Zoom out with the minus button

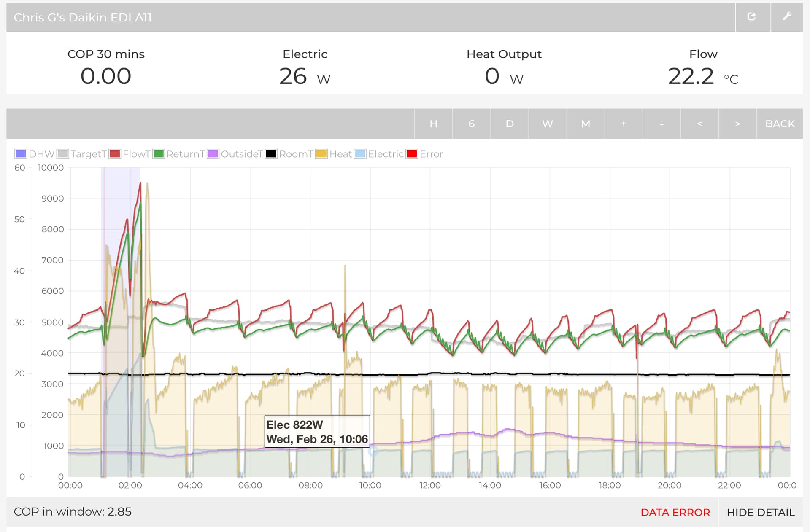661,124
